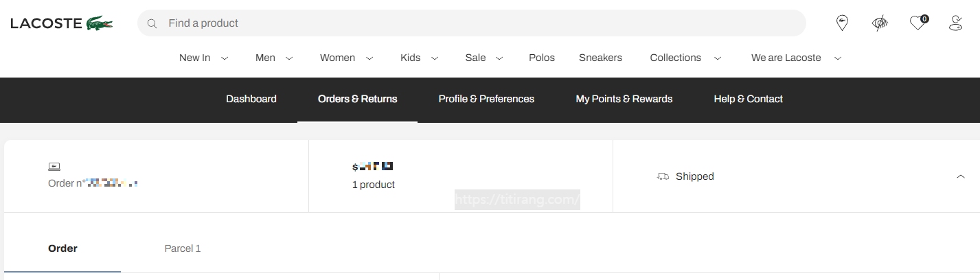
Task: Open the wishlist heart icon
Action: pos(919,23)
